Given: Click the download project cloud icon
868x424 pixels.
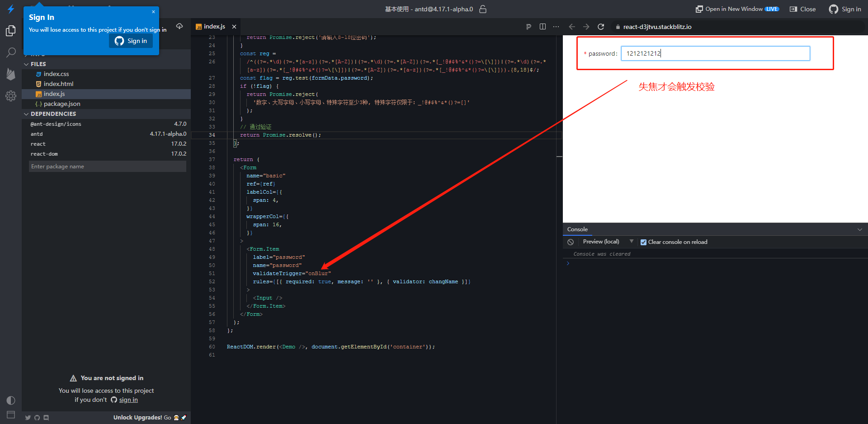Looking at the screenshot, I should coord(179,26).
